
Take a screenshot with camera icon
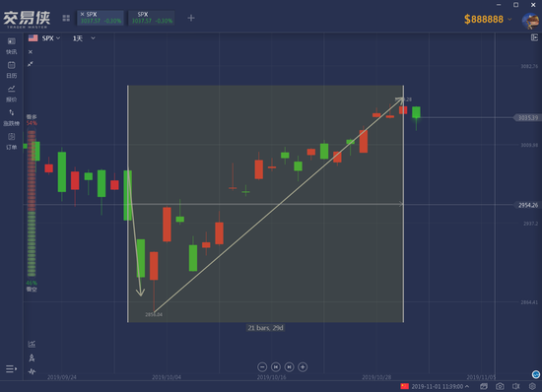pos(500,386)
